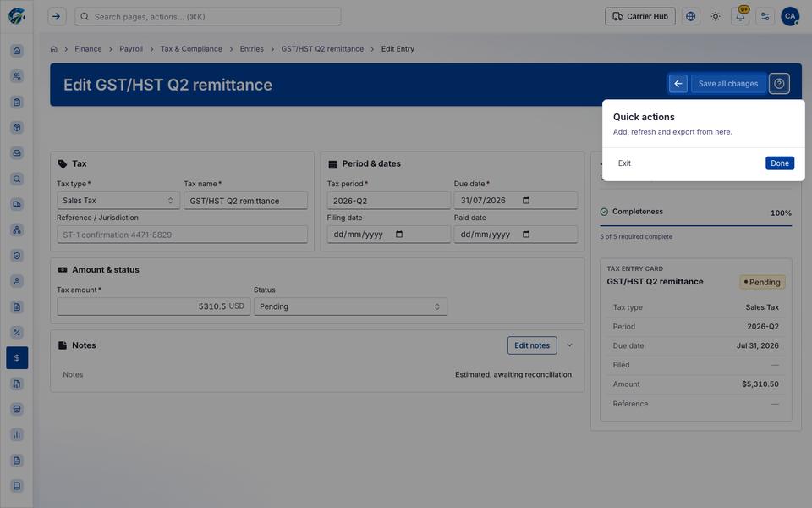Go to Payroll in the breadcrumb
This screenshot has width=812, height=508.
pyautogui.click(x=131, y=49)
